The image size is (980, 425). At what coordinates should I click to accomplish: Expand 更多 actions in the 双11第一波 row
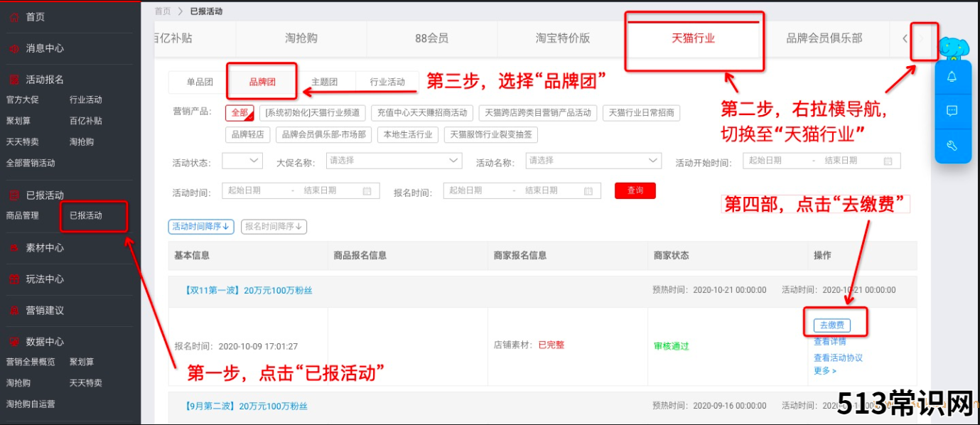click(825, 370)
